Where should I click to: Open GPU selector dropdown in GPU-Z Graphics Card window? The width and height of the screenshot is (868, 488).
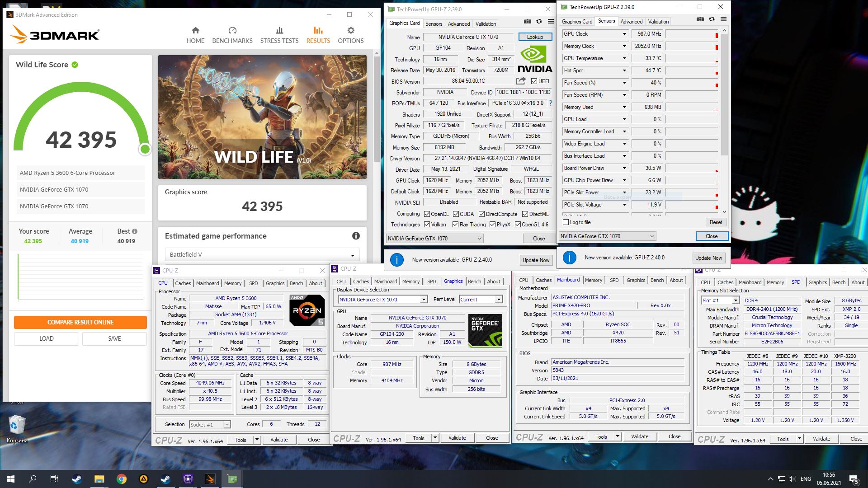435,238
